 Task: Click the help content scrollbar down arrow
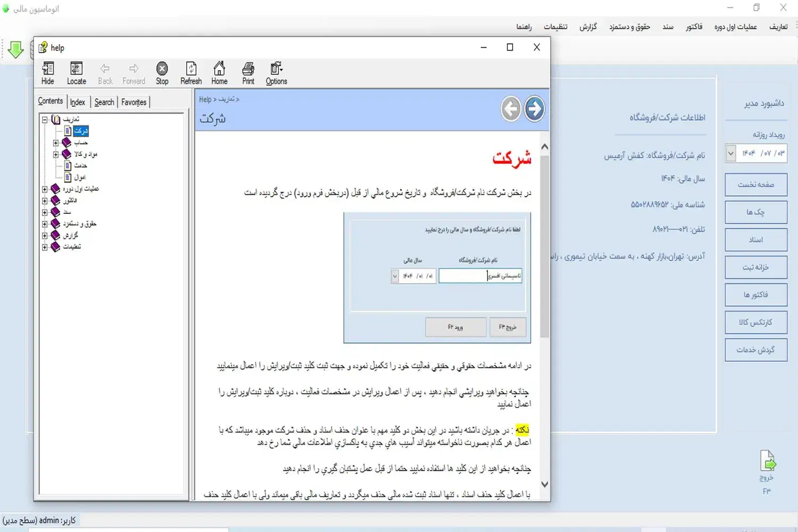544,484
